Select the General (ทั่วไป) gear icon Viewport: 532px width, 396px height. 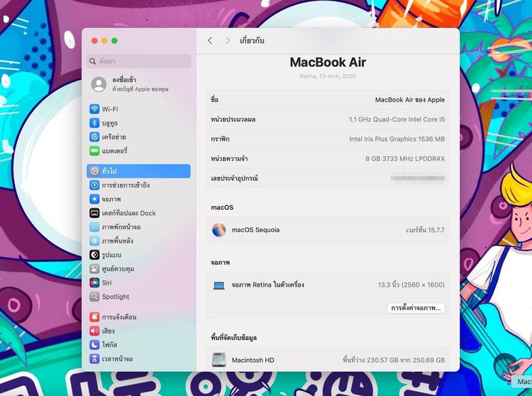94,171
